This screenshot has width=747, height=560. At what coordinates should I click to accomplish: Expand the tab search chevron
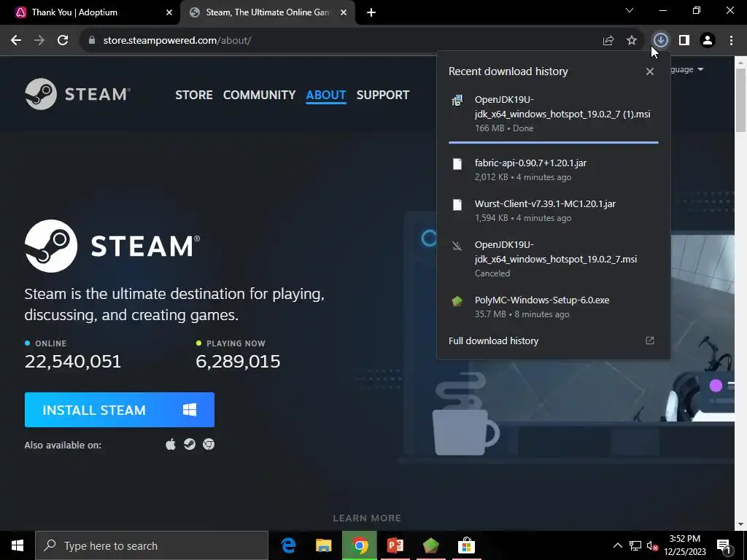point(630,10)
